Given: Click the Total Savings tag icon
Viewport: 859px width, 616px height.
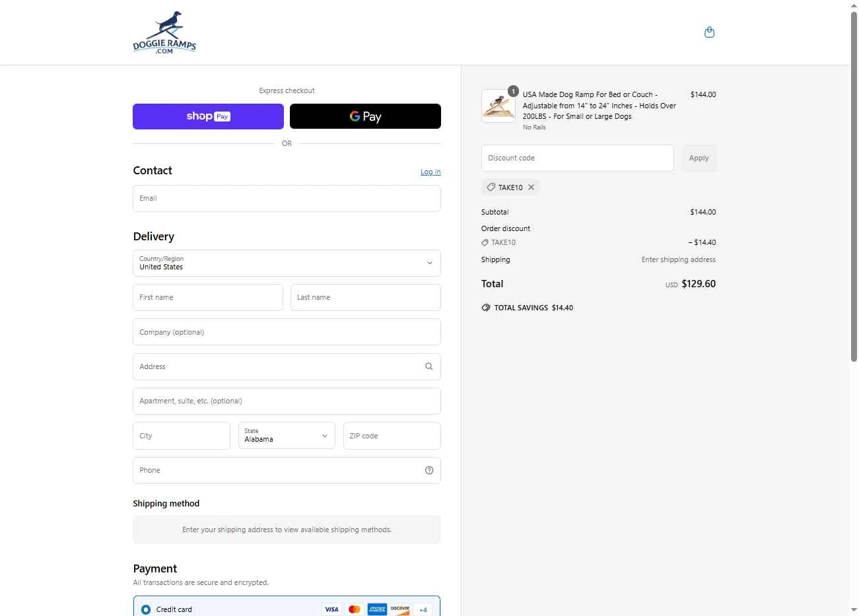Looking at the screenshot, I should tap(486, 308).
